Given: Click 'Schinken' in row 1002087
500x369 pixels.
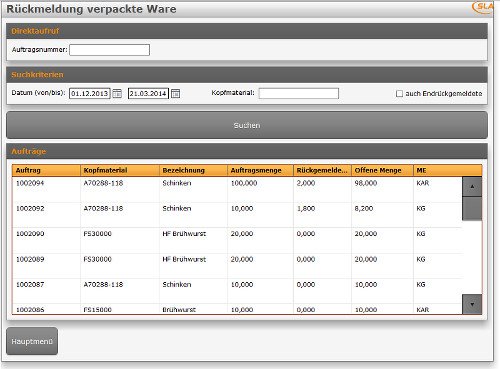Looking at the screenshot, I should [177, 284].
